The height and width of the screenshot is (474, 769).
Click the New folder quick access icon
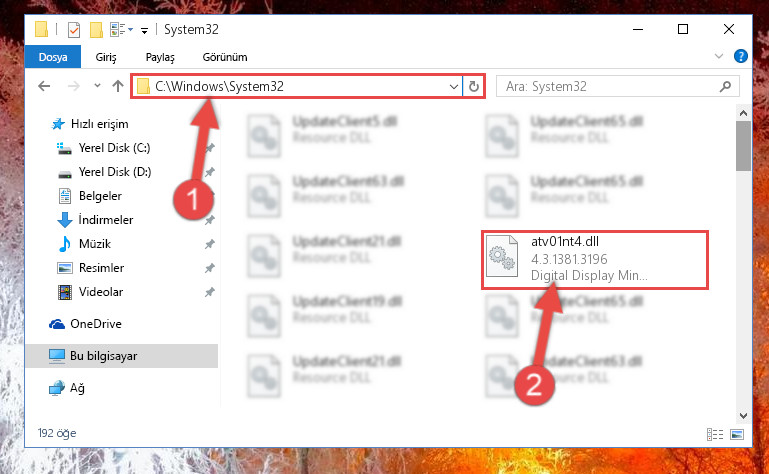[96, 30]
